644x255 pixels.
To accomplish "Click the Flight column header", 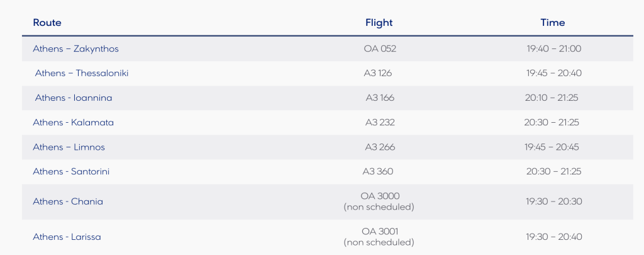I will click(x=379, y=23).
